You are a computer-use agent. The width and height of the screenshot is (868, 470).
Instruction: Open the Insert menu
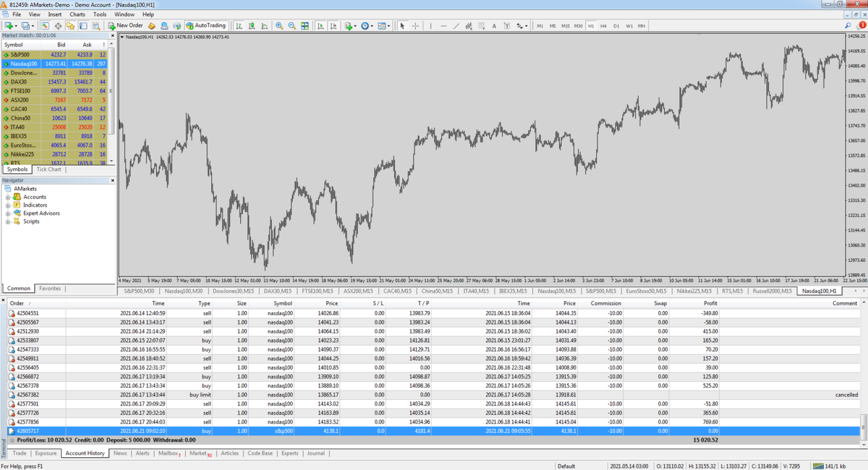click(x=55, y=14)
